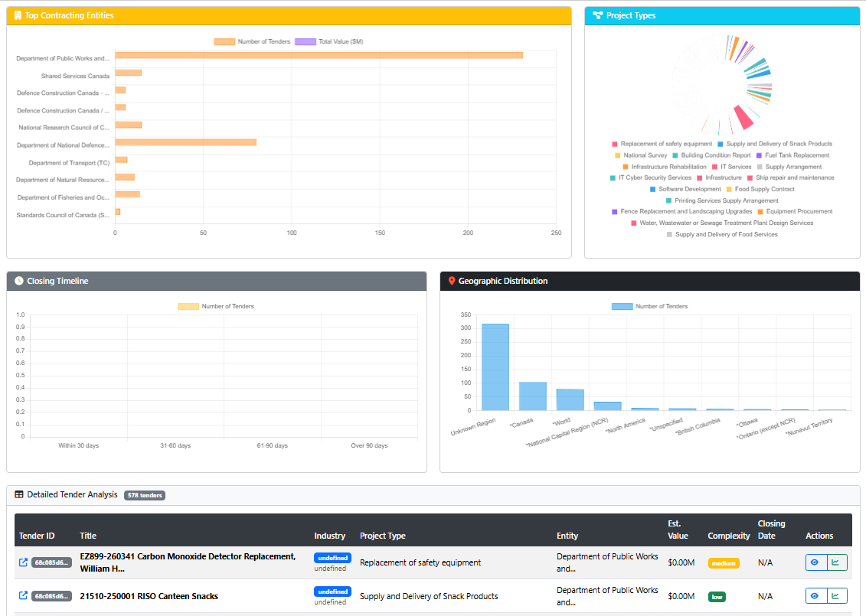
Task: Open external link for Carbon Monoxide Detector tender
Action: (x=23, y=562)
